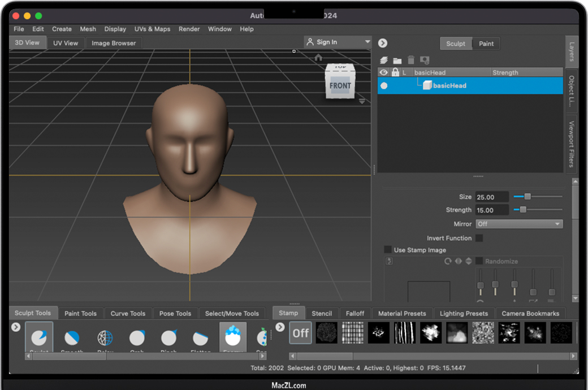588x390 pixels.
Task: Choose the Relax tool with globe icon
Action: pyautogui.click(x=105, y=338)
